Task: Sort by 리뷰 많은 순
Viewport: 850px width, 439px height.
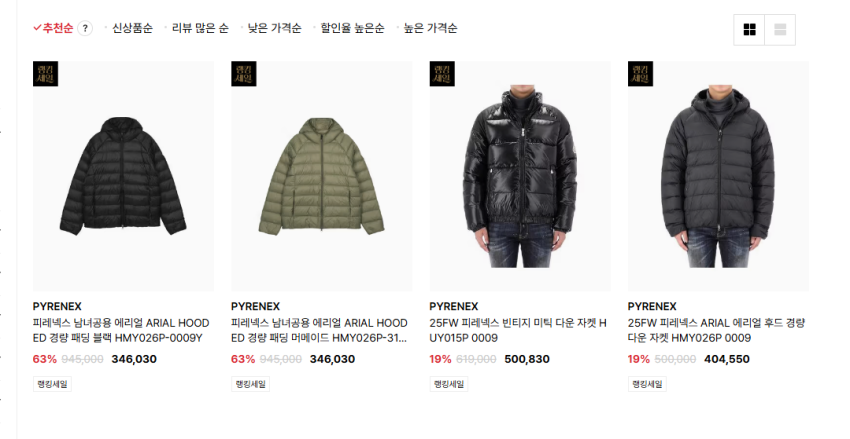Action: click(x=200, y=28)
